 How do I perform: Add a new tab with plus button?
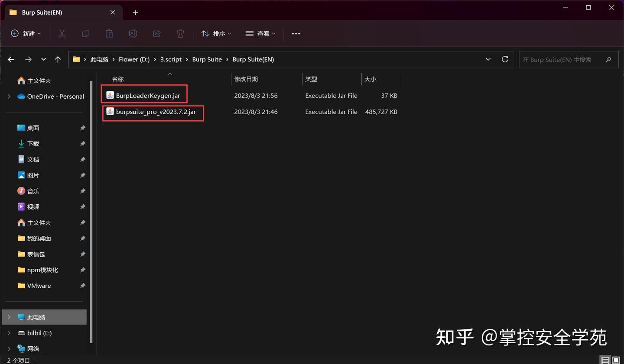click(x=135, y=13)
